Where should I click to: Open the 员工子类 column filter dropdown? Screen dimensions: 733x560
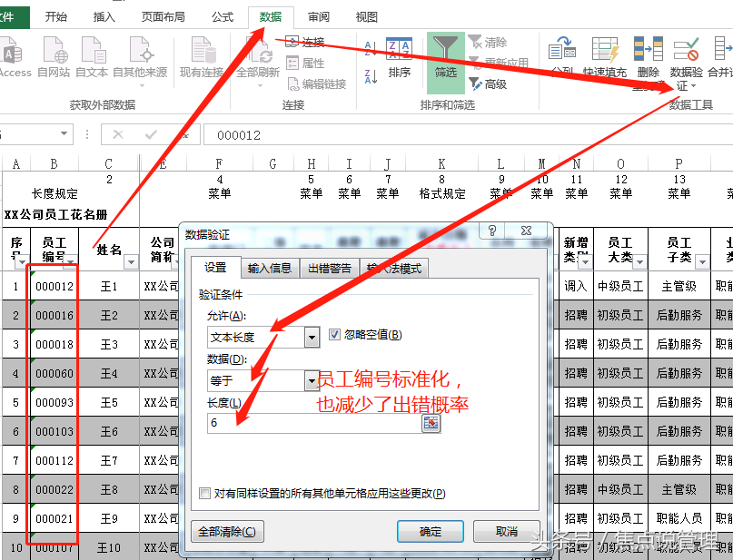(702, 262)
